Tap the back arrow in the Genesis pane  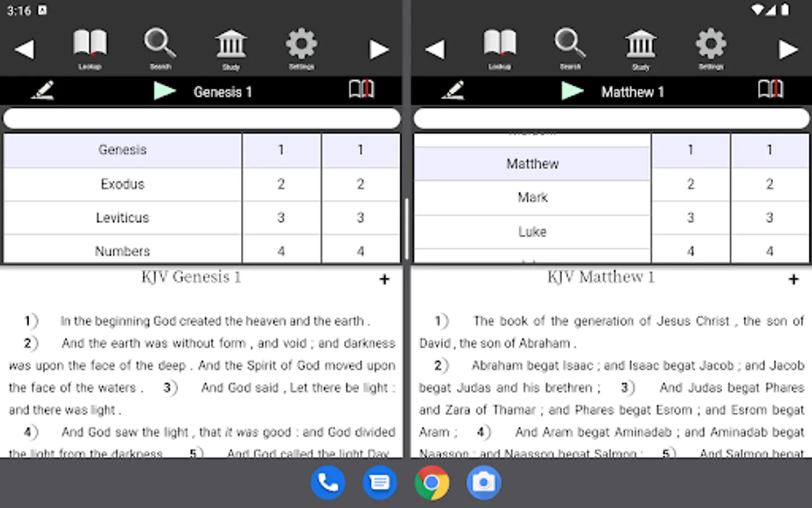point(24,49)
